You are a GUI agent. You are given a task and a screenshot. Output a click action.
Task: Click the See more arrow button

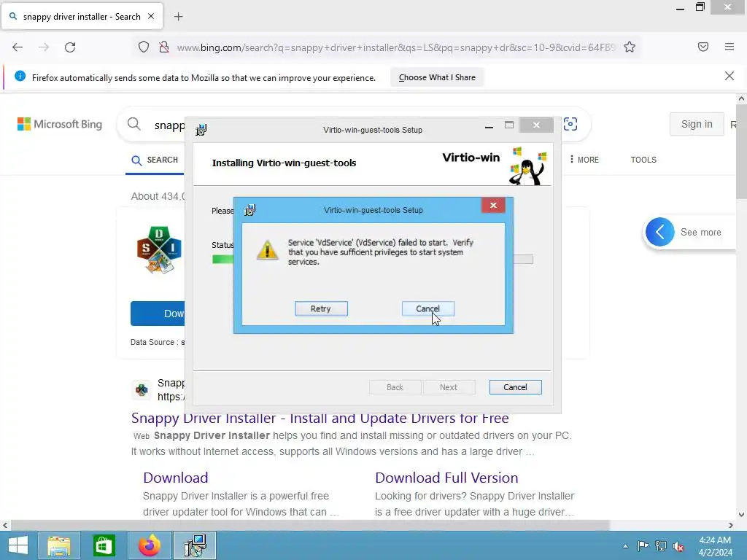659,232
